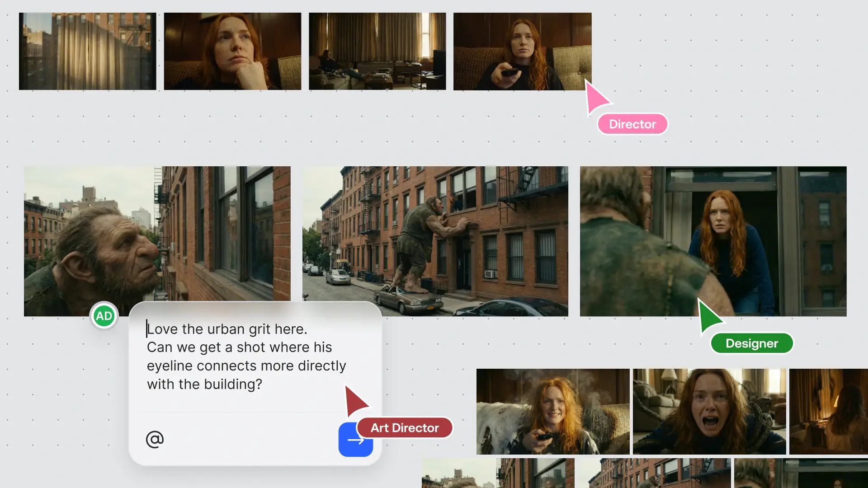868x488 pixels.
Task: Open the screaming woman thumbnail
Action: pyautogui.click(x=709, y=411)
